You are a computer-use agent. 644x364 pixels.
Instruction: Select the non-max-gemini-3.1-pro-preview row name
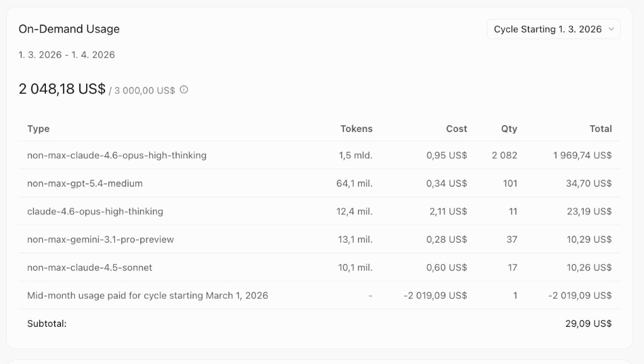[x=100, y=240]
